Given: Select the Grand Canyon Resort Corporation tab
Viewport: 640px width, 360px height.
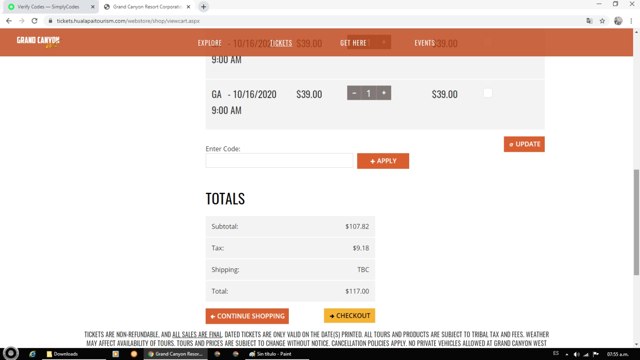Looking at the screenshot, I should (146, 7).
